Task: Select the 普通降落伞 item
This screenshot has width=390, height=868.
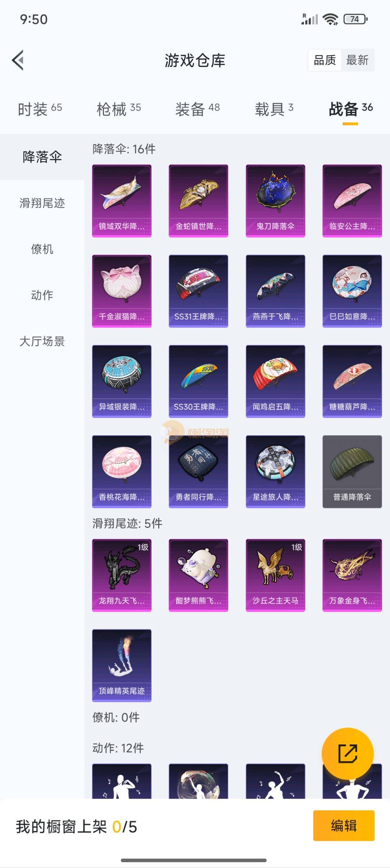Action: click(x=352, y=471)
